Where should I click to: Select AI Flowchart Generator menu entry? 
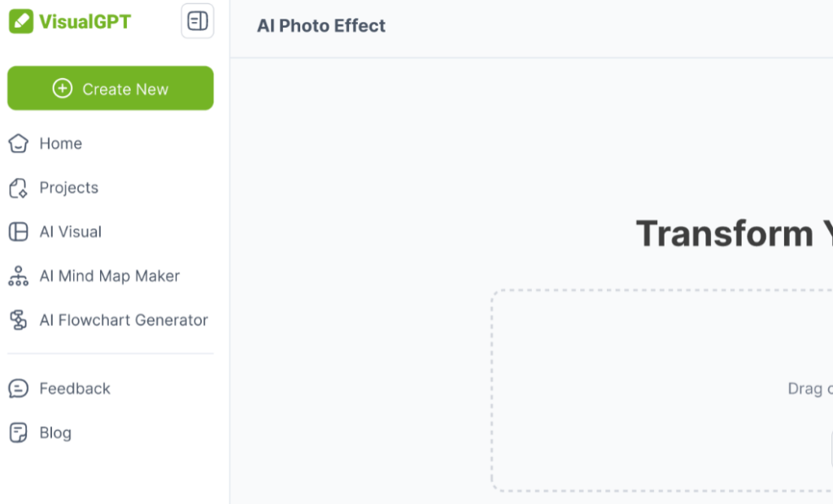(x=124, y=320)
